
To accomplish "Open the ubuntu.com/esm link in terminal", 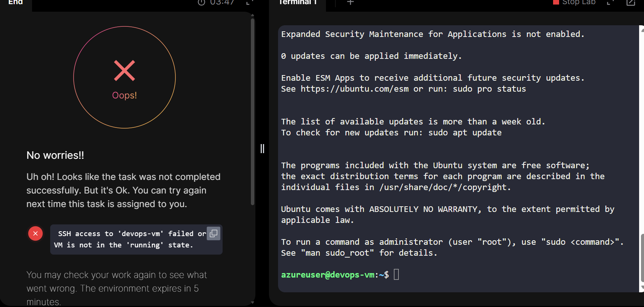I will click(x=354, y=89).
